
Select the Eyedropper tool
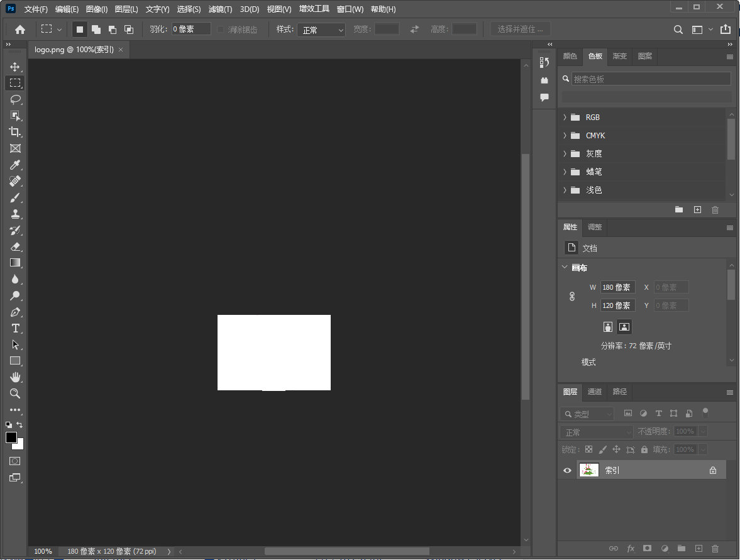(15, 165)
